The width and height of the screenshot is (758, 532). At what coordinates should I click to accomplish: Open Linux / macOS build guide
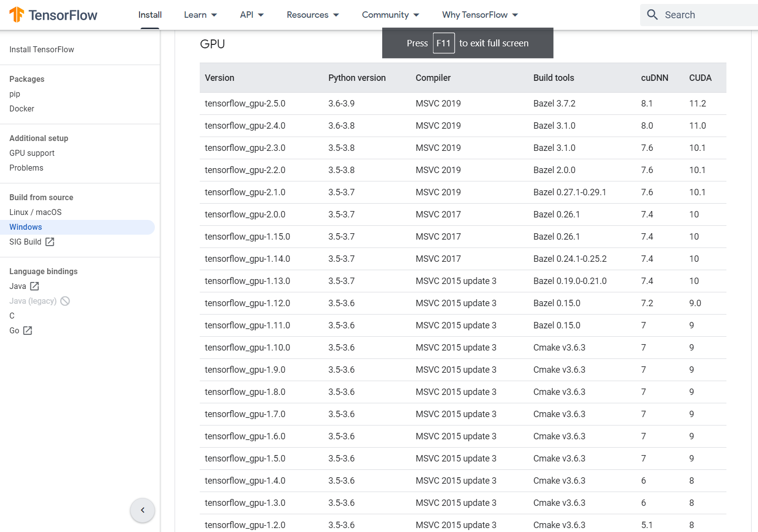pos(36,212)
